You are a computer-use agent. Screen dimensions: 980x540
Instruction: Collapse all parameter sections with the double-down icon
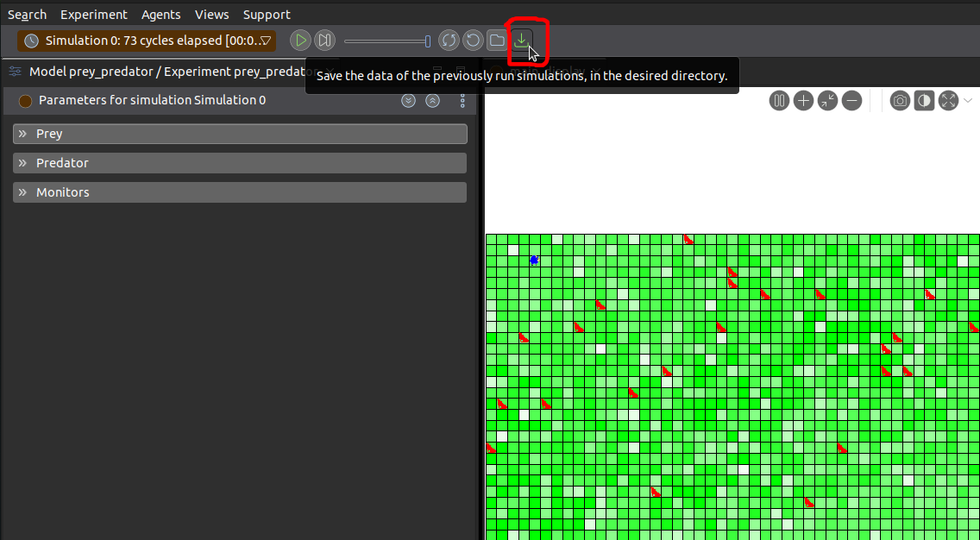(x=408, y=101)
